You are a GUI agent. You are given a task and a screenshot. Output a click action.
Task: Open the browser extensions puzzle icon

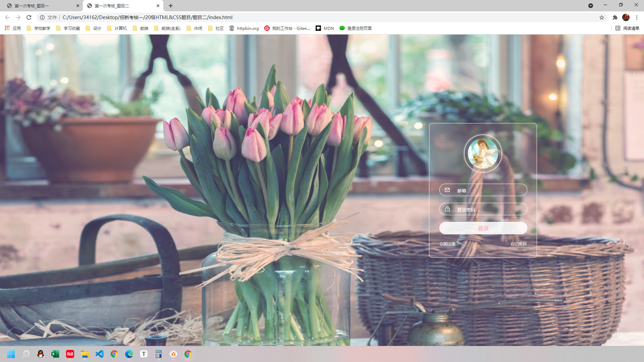click(615, 17)
